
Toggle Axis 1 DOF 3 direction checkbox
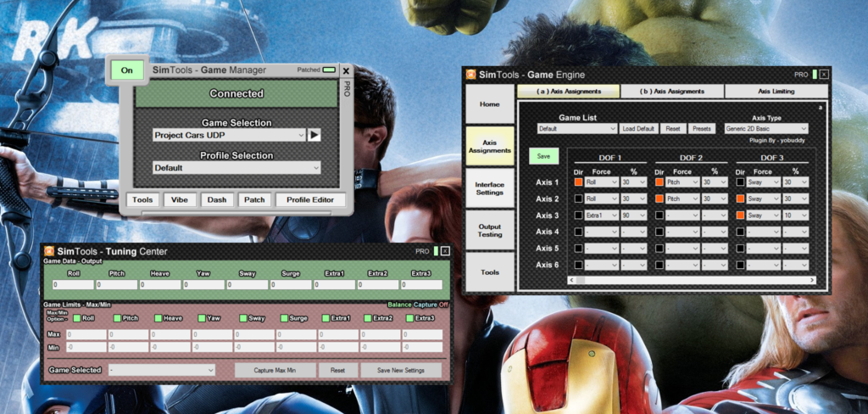[741, 182]
